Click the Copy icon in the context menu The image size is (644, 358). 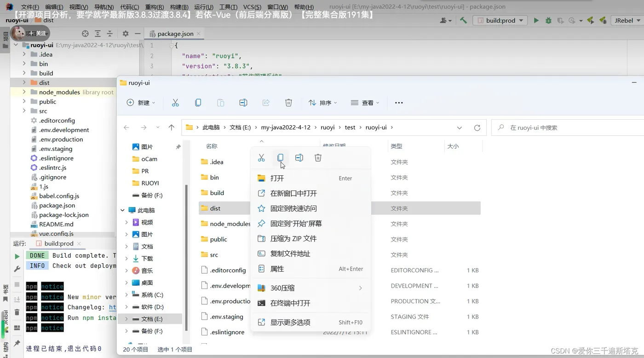(x=280, y=158)
